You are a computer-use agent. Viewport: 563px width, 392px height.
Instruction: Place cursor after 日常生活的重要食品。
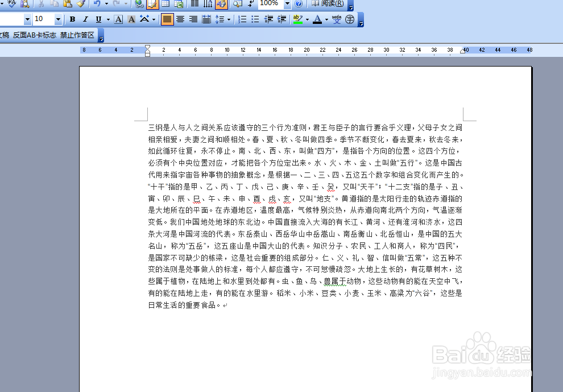[222, 306]
